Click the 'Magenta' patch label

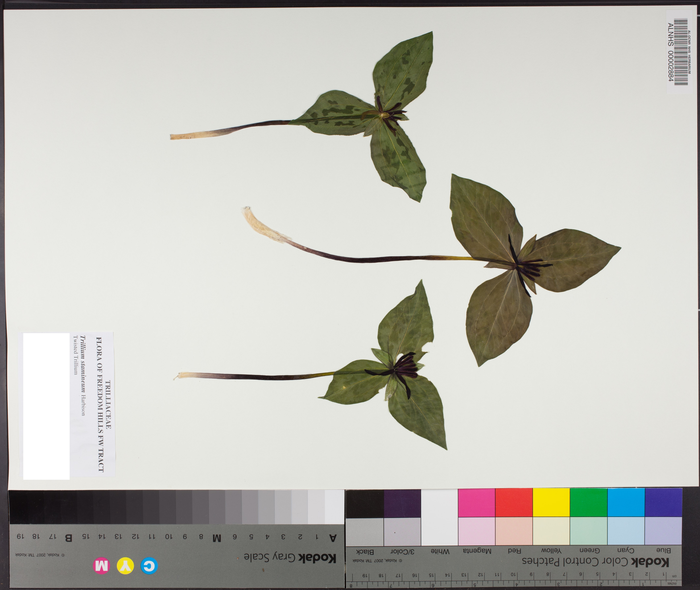pos(477,551)
